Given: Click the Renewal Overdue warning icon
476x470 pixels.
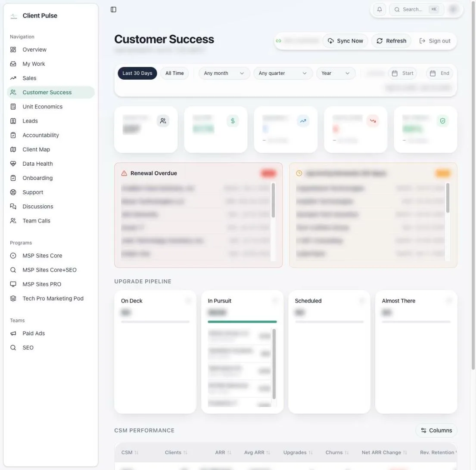Looking at the screenshot, I should pos(124,173).
